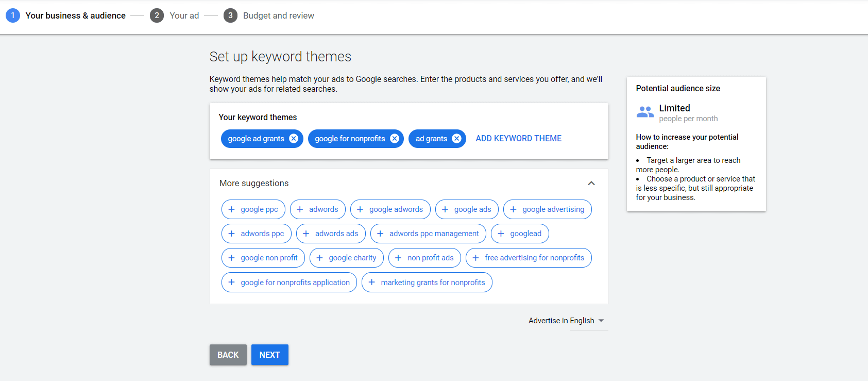This screenshot has height=381, width=868.
Task: Click the audience size people icon
Action: point(645,112)
